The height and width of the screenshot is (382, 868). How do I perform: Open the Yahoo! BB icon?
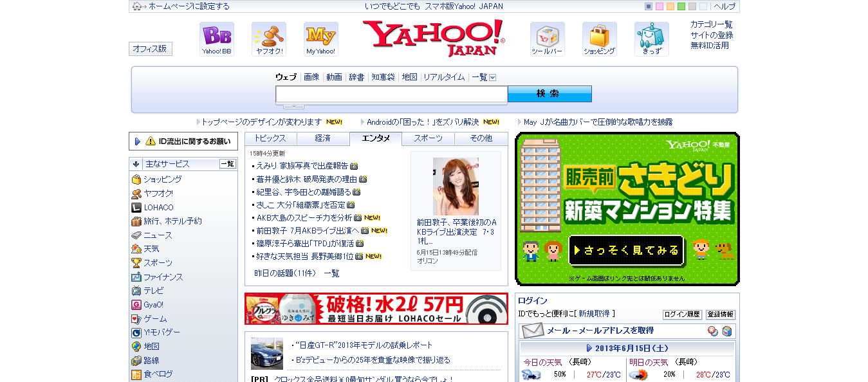click(216, 39)
